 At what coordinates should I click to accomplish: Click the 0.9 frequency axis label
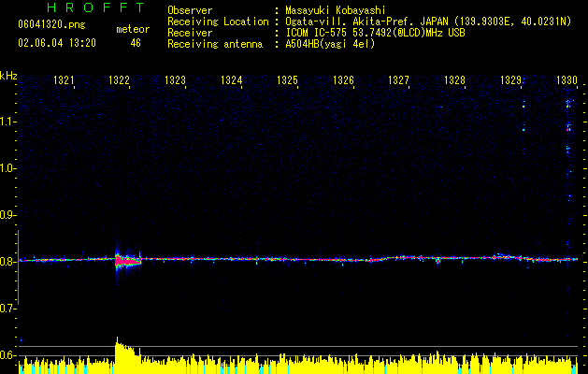8,215
